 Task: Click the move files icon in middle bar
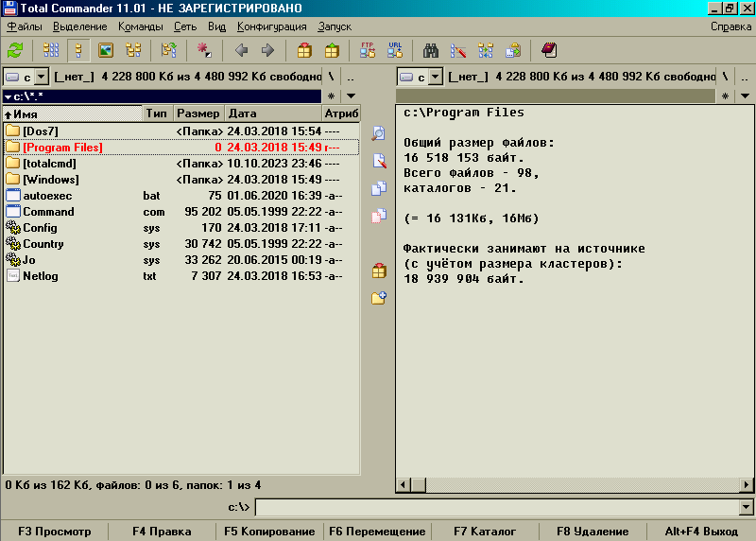[x=379, y=216]
